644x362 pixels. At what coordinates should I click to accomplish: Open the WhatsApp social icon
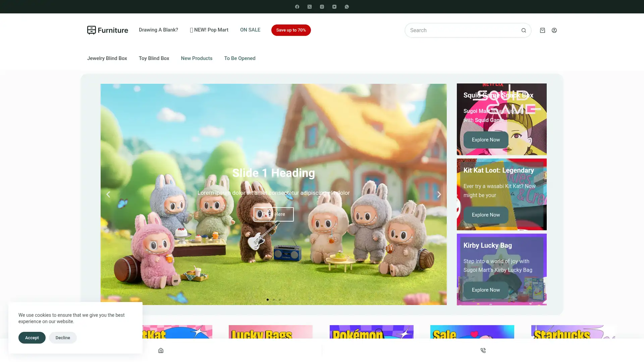pos(346,6)
